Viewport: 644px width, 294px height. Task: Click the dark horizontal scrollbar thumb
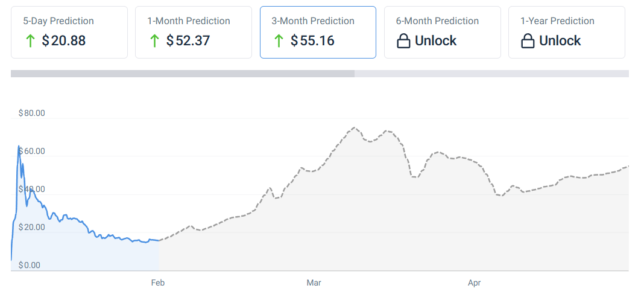(182, 74)
